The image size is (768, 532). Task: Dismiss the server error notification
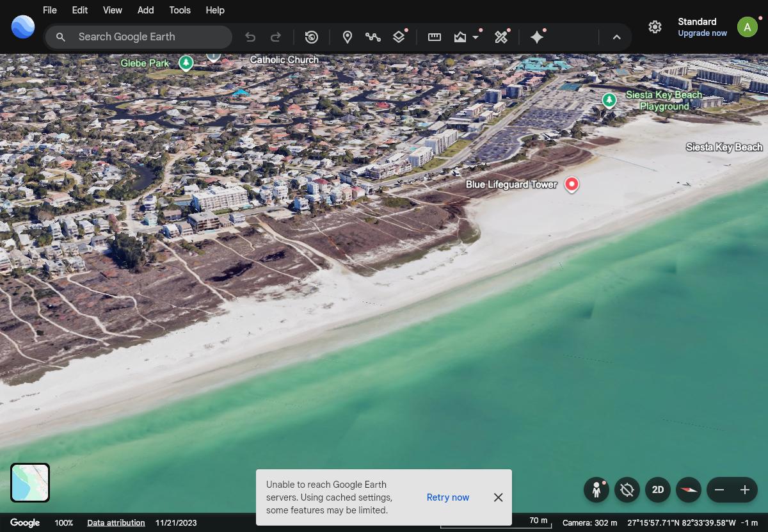pyautogui.click(x=498, y=497)
